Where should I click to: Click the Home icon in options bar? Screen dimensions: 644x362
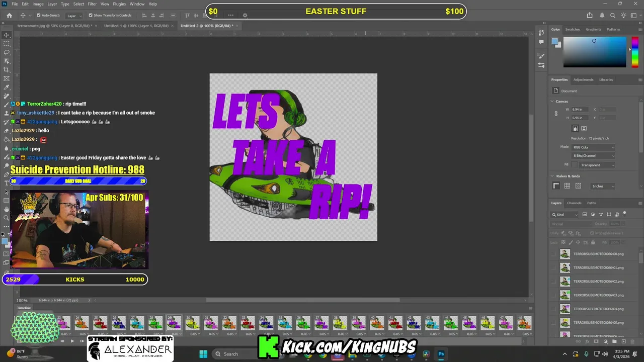(x=9, y=16)
